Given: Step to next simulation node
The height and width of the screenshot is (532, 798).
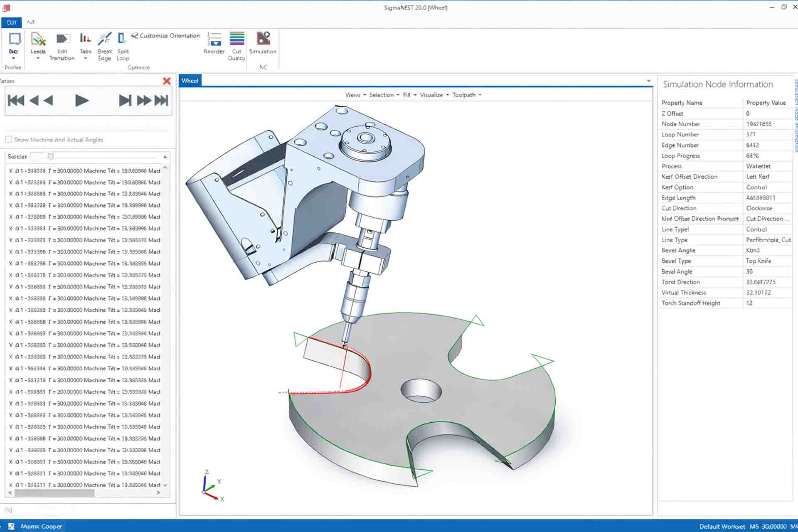Looking at the screenshot, I should [x=125, y=100].
